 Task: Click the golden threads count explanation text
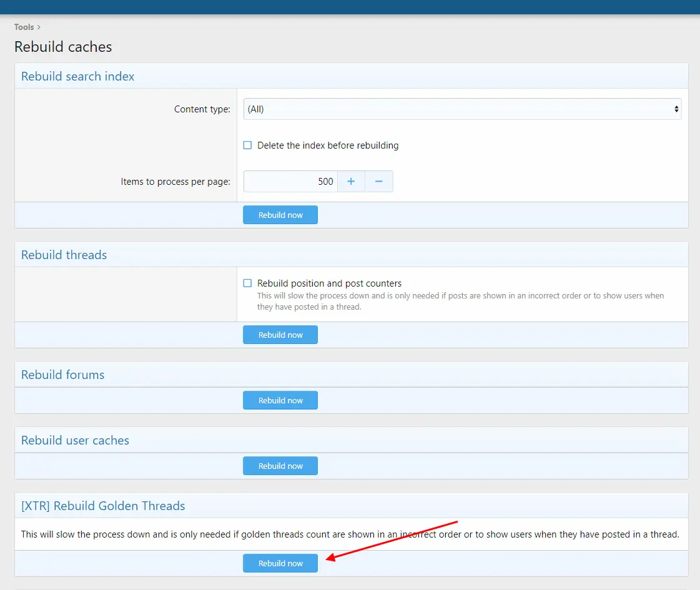[350, 534]
